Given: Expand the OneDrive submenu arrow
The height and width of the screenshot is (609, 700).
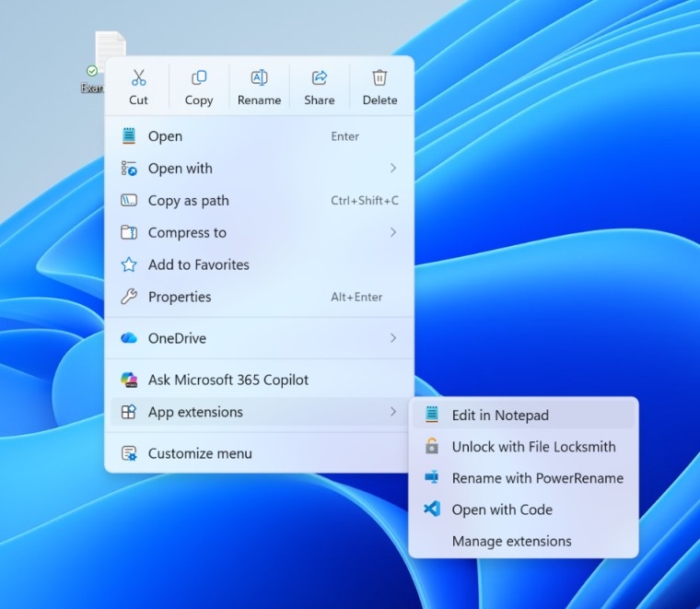Looking at the screenshot, I should coord(393,338).
